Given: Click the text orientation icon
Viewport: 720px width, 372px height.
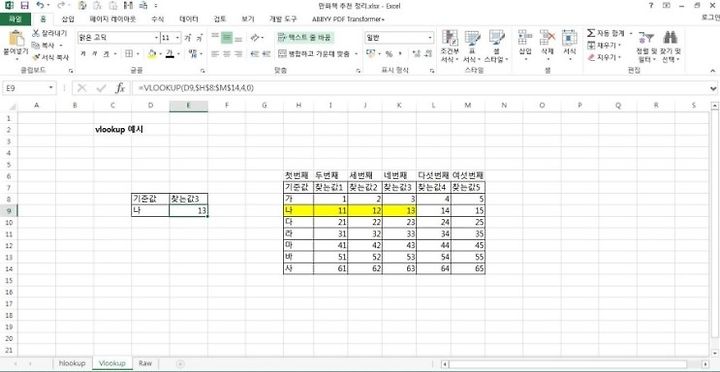Looking at the screenshot, I should 255,38.
